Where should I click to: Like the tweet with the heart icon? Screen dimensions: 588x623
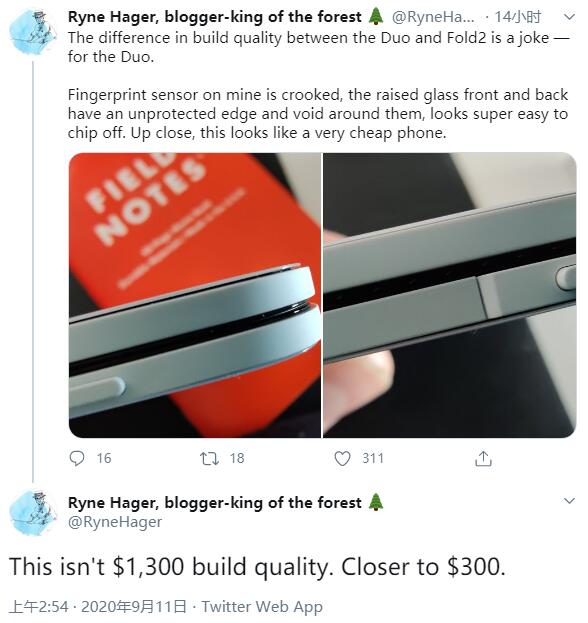(x=342, y=459)
